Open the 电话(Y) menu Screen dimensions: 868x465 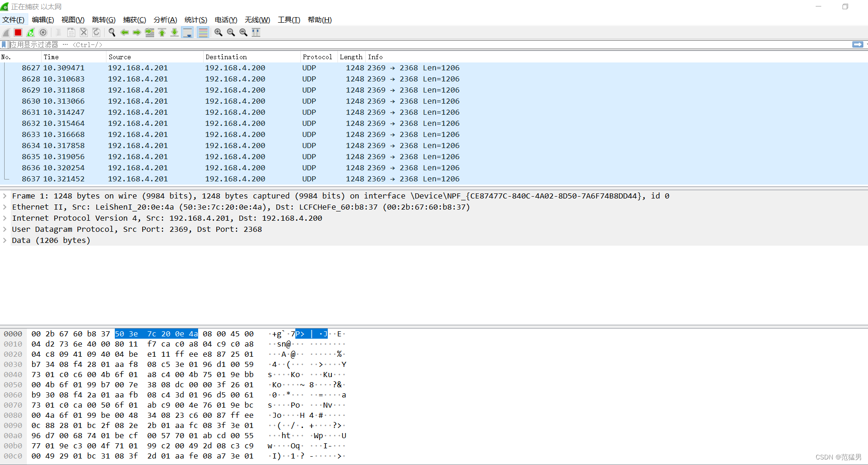pos(226,20)
